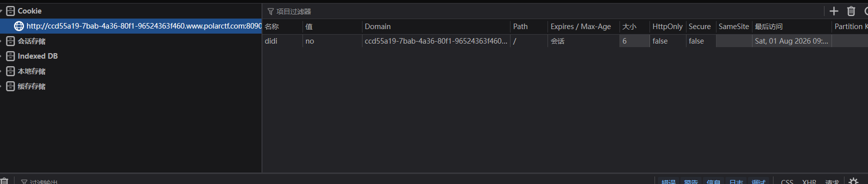Collapse the Cookie tree node
The image size is (868, 184).
[1, 11]
